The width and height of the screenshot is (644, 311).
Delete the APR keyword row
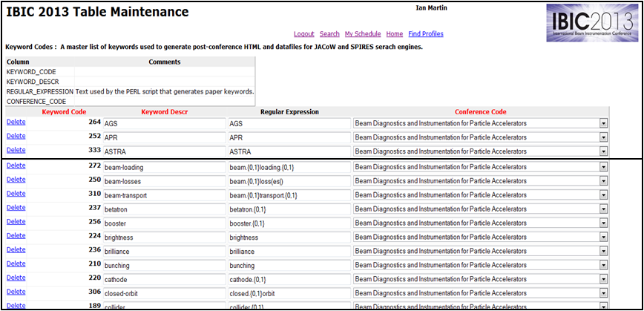pyautogui.click(x=16, y=136)
